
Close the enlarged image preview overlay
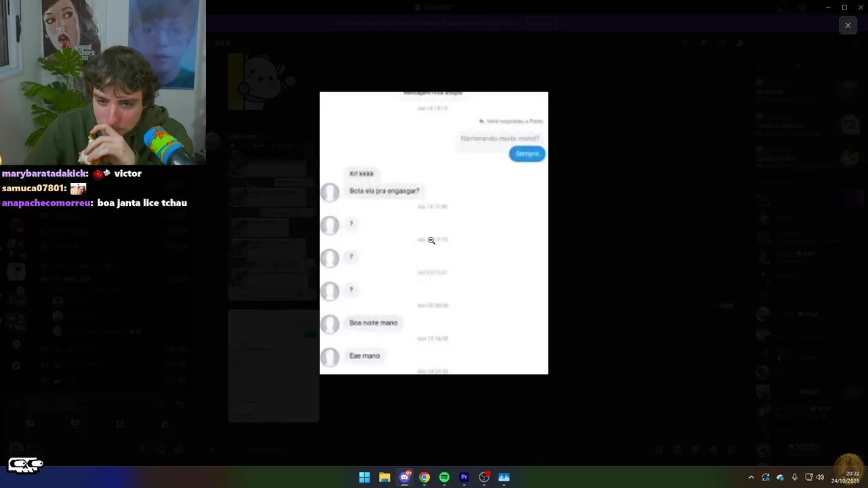(848, 25)
